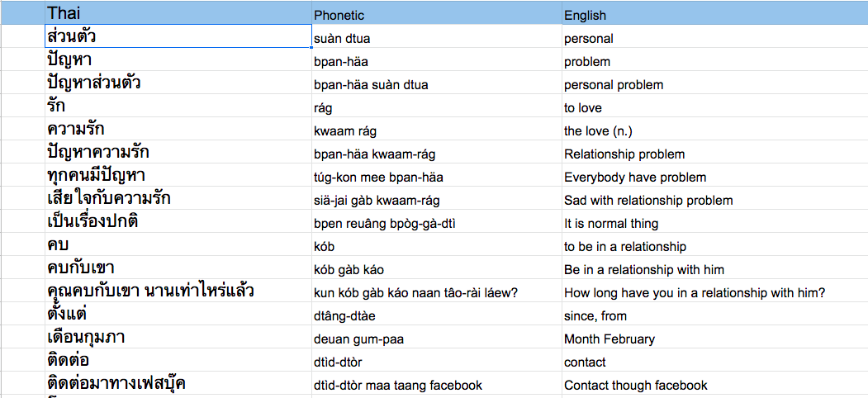The image size is (868, 398).
Task: Select the selected Thai cell ส่วนตัว
Action: pyautogui.click(x=177, y=36)
